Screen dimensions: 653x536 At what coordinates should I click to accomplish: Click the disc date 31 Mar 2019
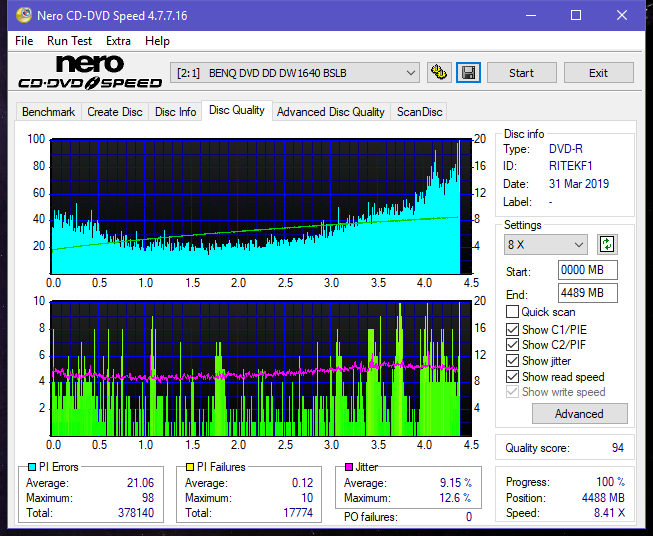tap(578, 184)
